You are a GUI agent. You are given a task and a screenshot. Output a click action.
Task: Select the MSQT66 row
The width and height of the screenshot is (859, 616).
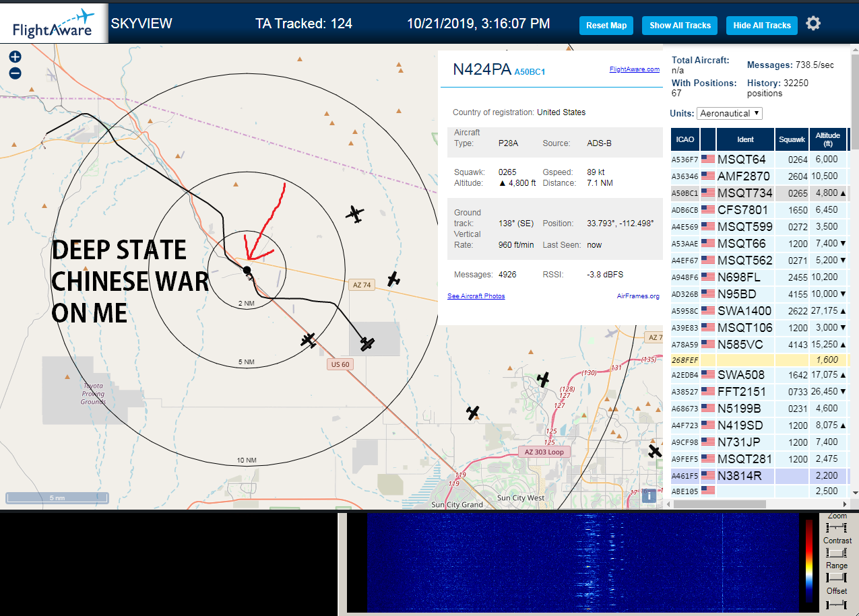[759, 244]
